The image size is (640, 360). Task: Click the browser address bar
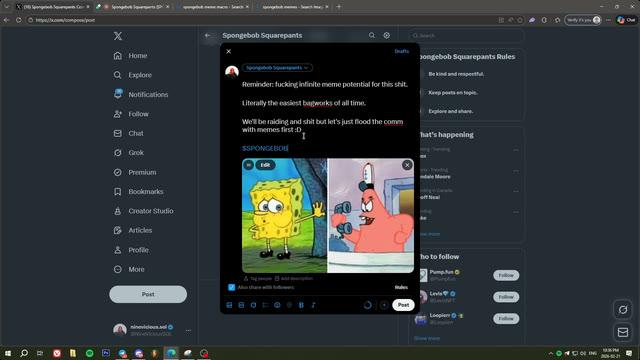coord(261,20)
